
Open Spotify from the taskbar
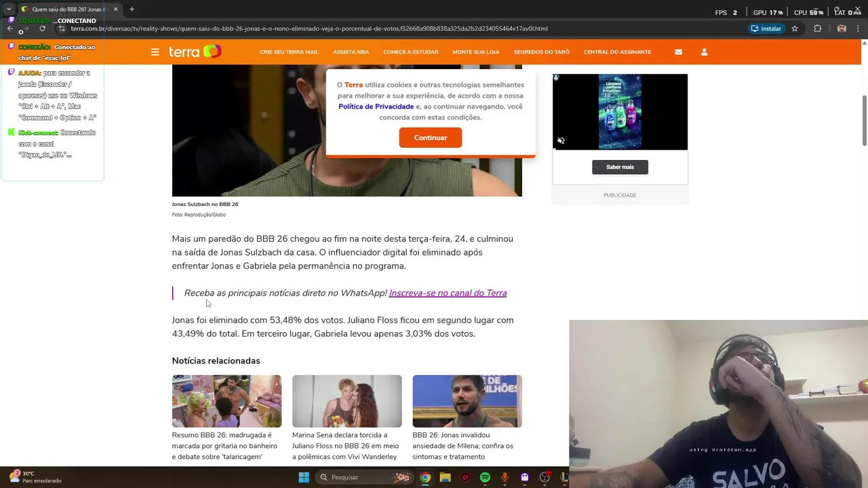coord(485,477)
